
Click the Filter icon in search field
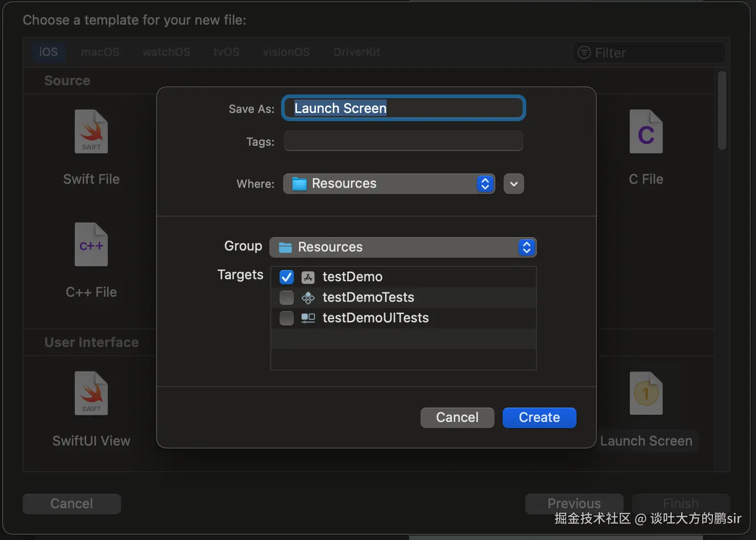click(584, 52)
